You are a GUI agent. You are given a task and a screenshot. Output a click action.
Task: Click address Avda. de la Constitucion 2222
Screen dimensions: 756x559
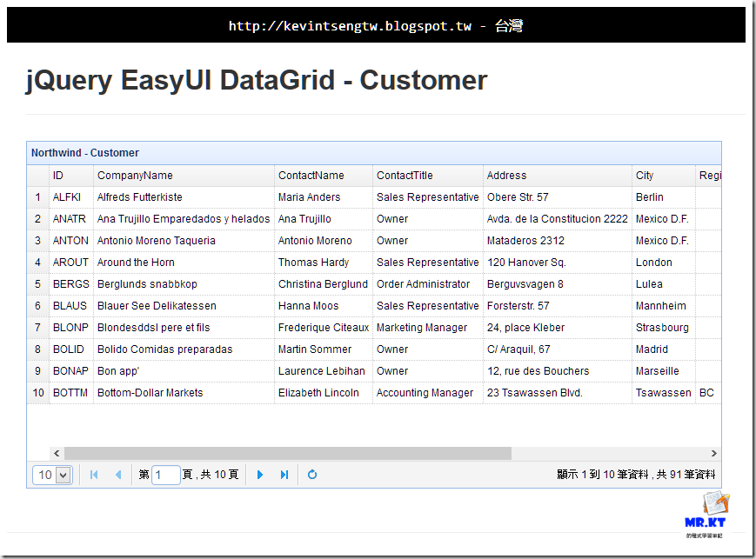pyautogui.click(x=558, y=219)
